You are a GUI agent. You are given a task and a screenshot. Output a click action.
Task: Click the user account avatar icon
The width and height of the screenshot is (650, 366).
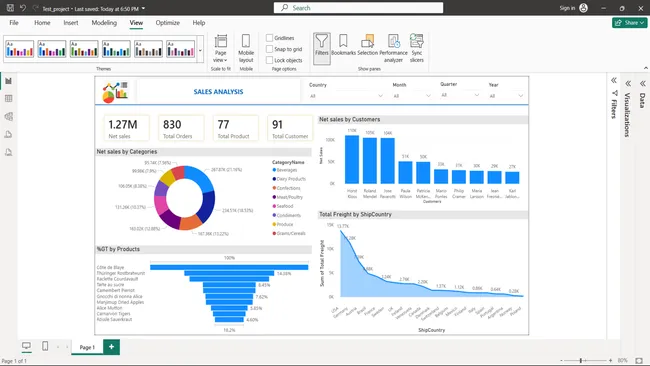pyautogui.click(x=583, y=8)
